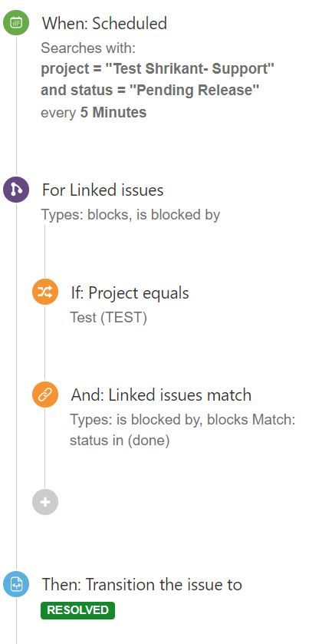The image size is (312, 644).
Task: Open the When: Scheduled trigger title
Action: tap(104, 23)
